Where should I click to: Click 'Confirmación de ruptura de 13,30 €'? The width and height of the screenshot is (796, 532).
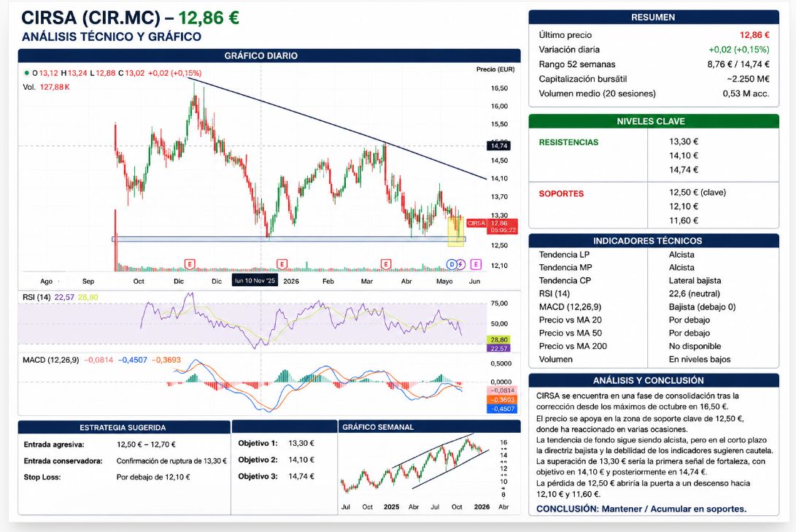point(171,461)
